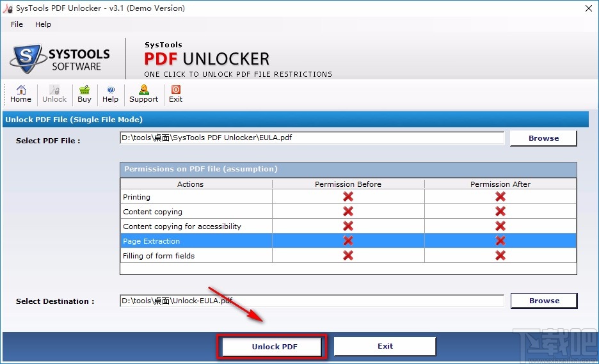The height and width of the screenshot is (364, 599).
Task: Click the Unlock toolbar icon
Action: [x=54, y=94]
